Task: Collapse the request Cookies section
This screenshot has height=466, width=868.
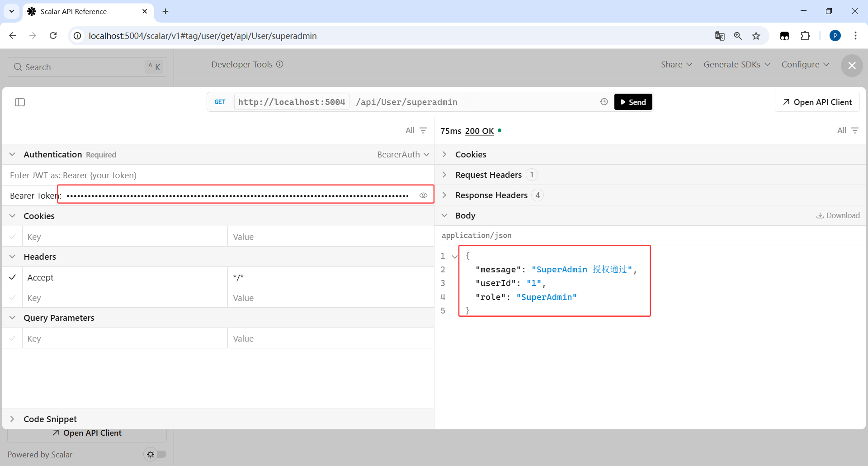Action: click(12, 216)
